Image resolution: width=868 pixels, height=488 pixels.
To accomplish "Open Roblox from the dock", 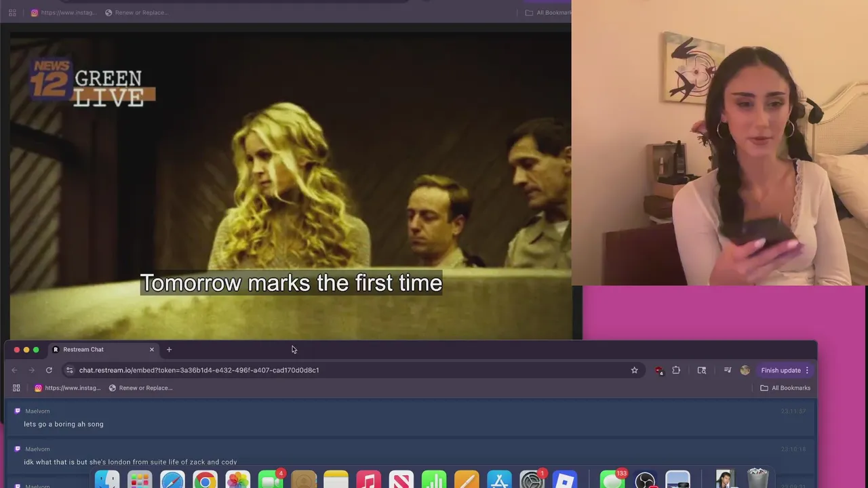I will (564, 481).
